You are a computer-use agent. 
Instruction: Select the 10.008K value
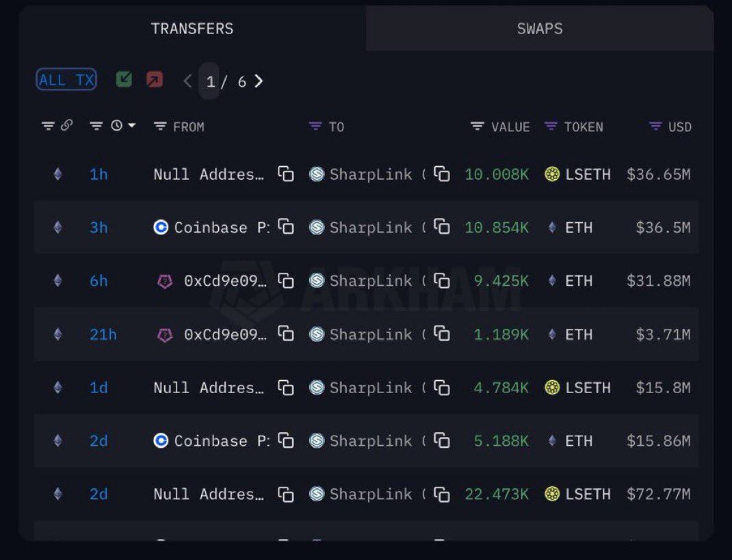click(497, 174)
